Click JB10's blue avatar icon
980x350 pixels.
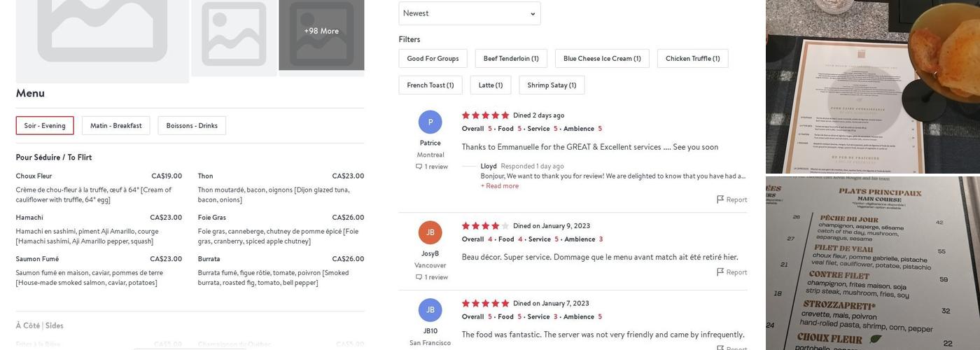[x=430, y=310]
